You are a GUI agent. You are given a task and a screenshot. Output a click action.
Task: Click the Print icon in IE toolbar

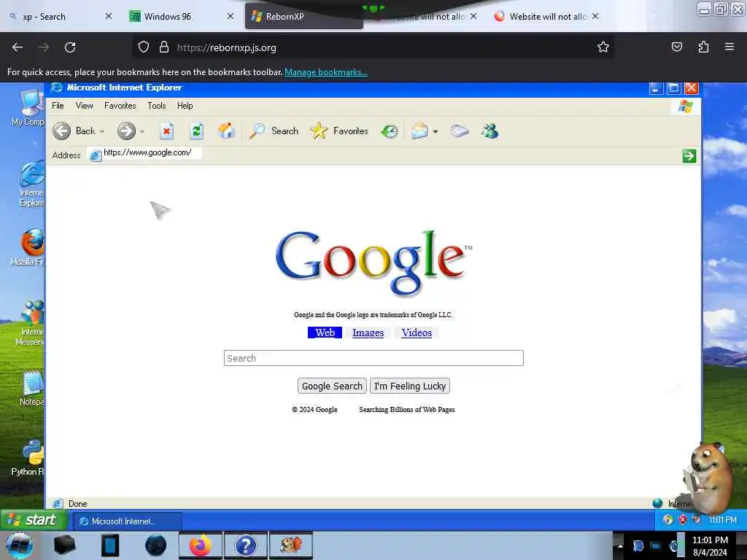[460, 131]
